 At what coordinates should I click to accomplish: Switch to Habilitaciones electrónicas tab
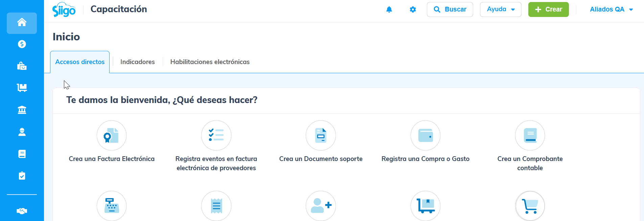pos(210,62)
